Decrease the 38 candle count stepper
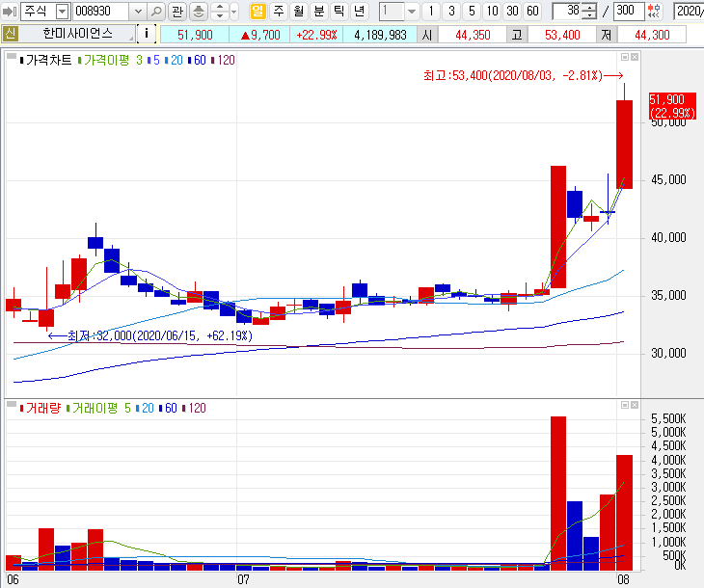704x588 pixels. [589, 15]
